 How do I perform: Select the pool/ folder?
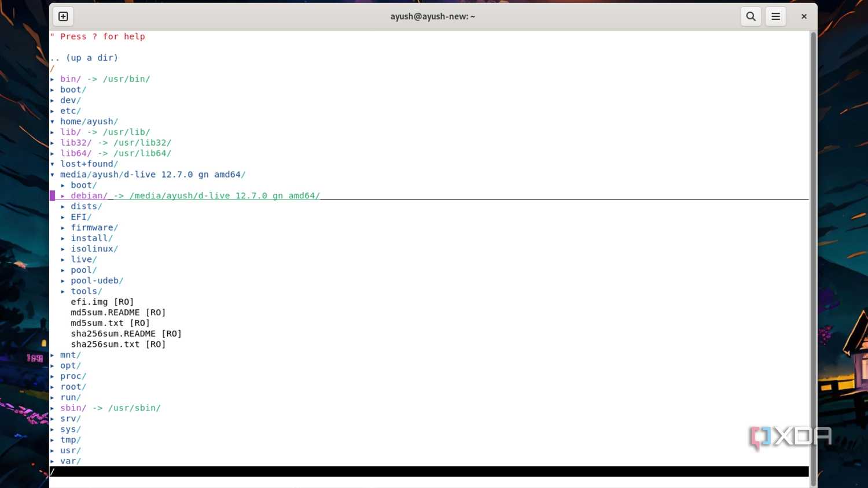point(83,270)
